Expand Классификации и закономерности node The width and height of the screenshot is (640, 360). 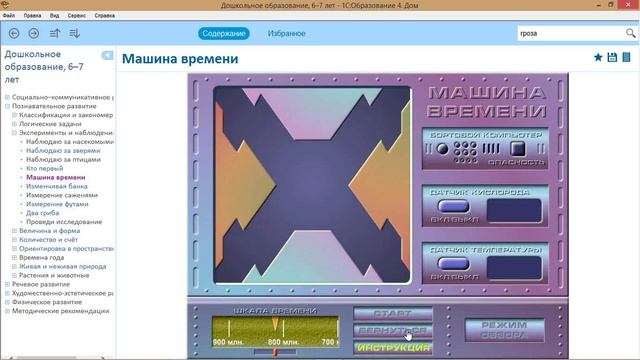click(14, 115)
